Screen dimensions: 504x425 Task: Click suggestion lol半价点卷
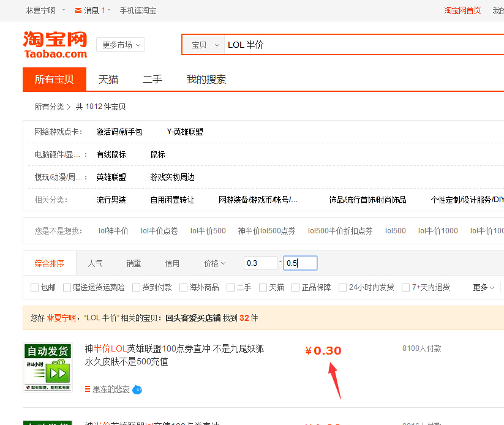pos(159,231)
